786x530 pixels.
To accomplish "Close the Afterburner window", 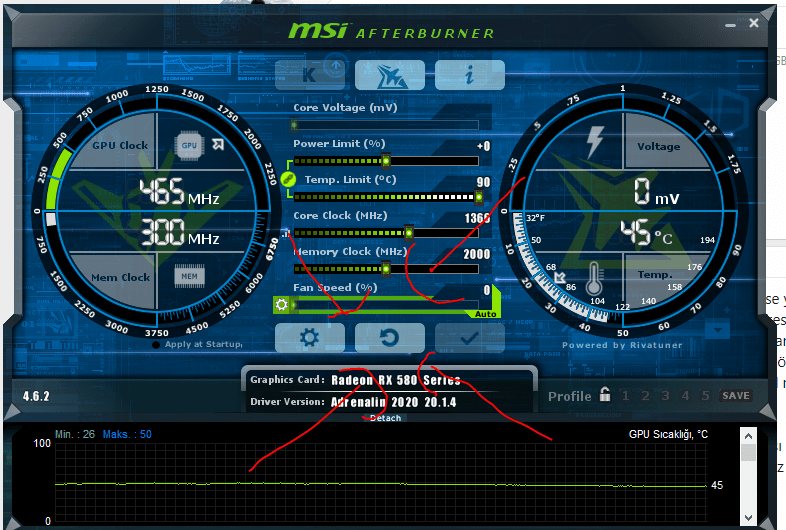I will point(753,23).
